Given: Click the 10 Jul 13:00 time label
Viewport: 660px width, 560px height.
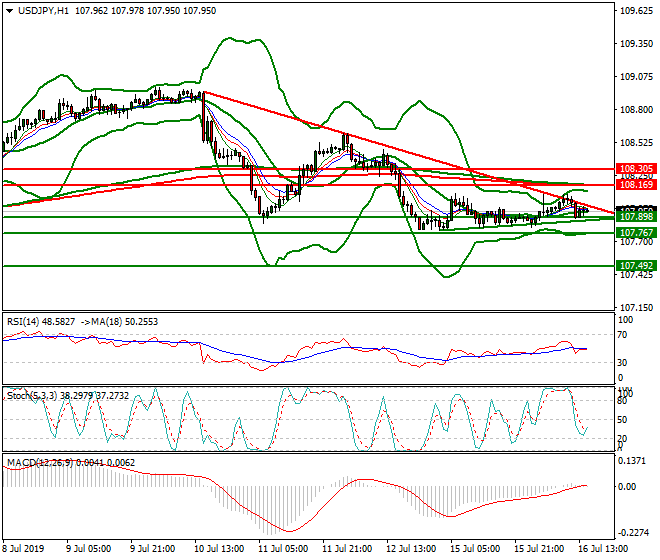Looking at the screenshot, I should click(x=219, y=549).
